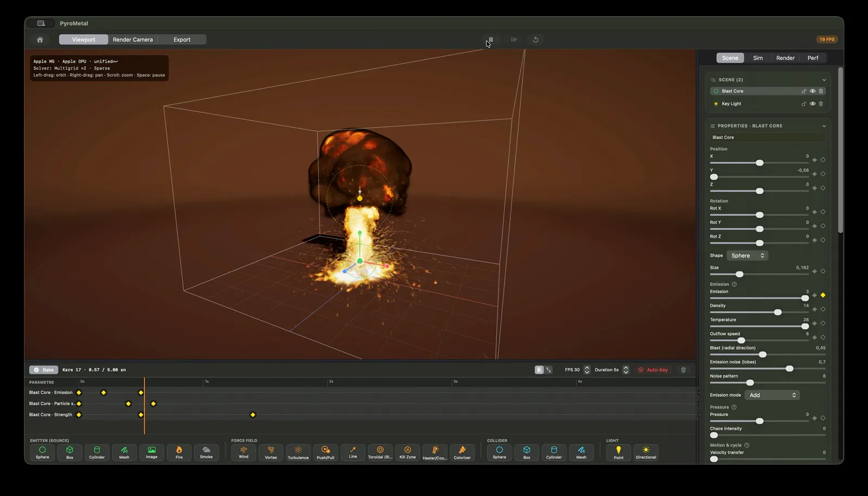Screen dimensions: 868x496
Task: Toggle the sidebar button in title bar
Action: coord(41,23)
